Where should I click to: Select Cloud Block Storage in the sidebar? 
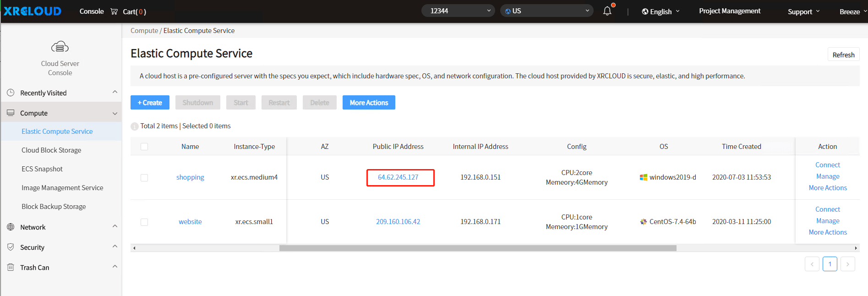point(51,150)
